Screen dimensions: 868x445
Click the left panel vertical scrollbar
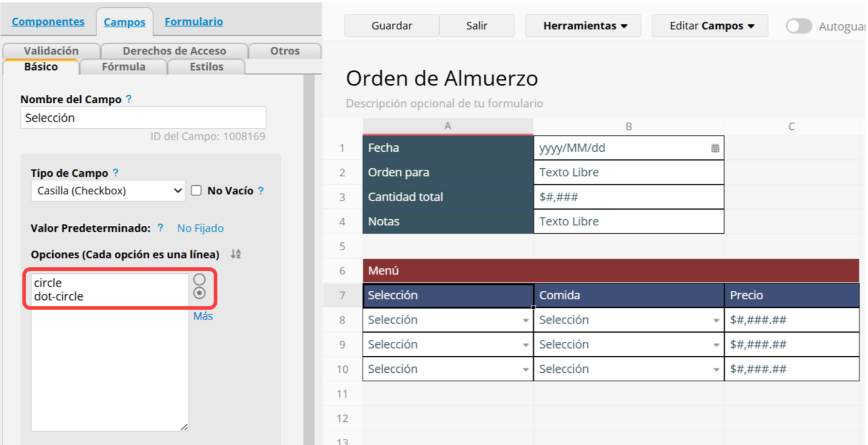pos(310,261)
